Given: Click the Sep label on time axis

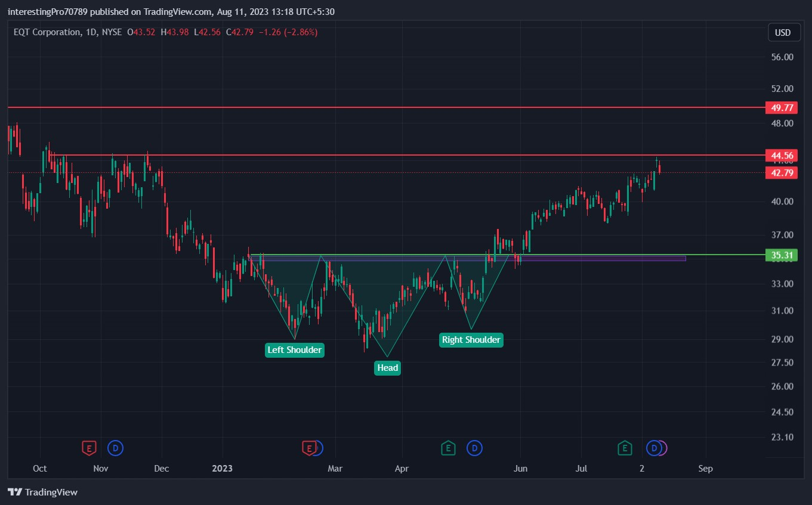Looking at the screenshot, I should 705,469.
